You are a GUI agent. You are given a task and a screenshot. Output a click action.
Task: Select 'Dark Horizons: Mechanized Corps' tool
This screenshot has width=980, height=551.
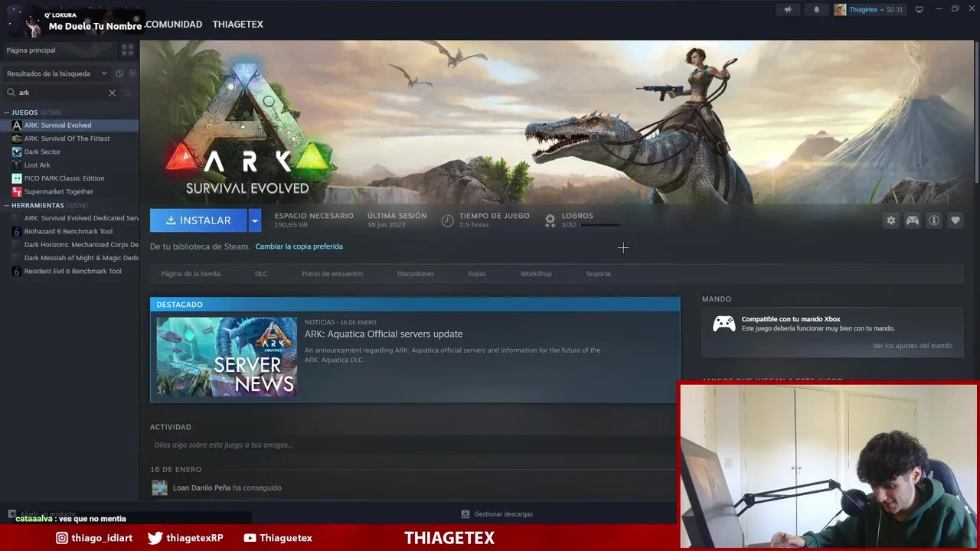tap(81, 245)
